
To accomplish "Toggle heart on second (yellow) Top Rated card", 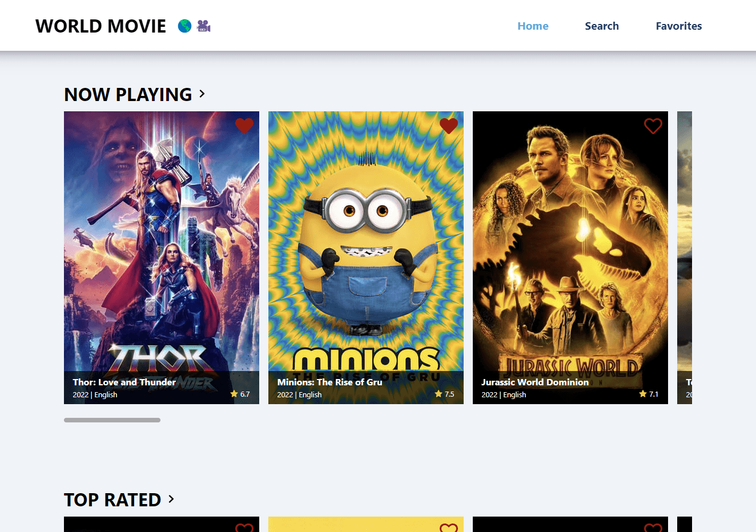I will pyautogui.click(x=449, y=527).
